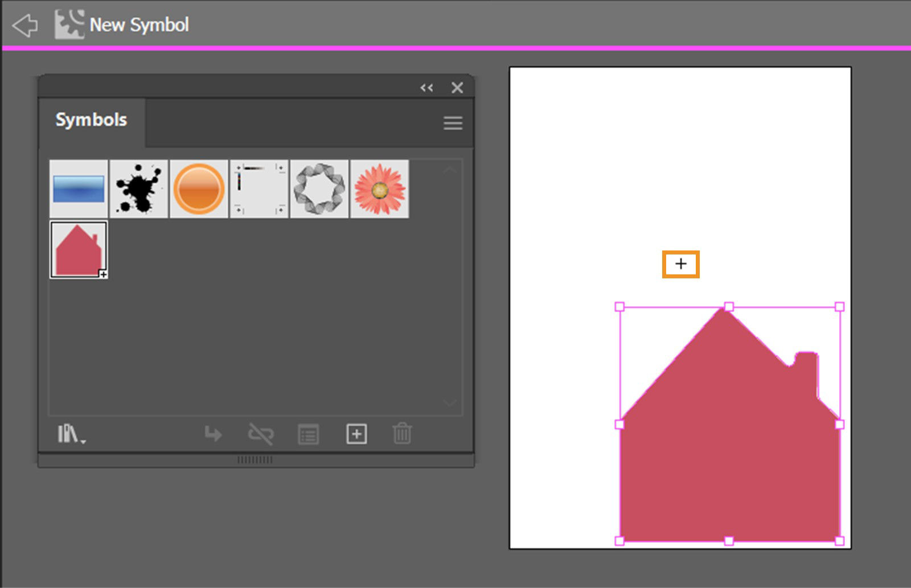The width and height of the screenshot is (911, 588).
Task: Click the top-center handle of the selected house
Action: coord(728,306)
